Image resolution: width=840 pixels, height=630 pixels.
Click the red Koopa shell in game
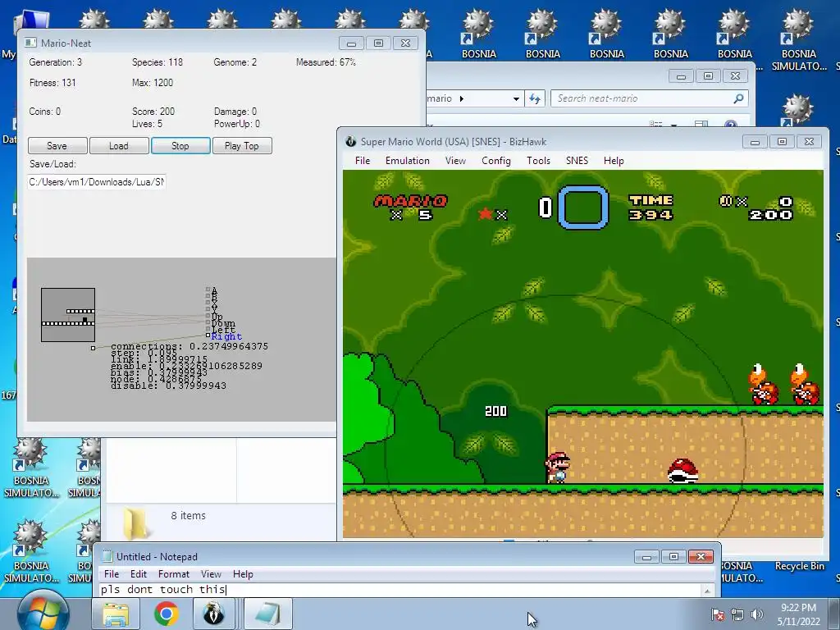tap(683, 471)
